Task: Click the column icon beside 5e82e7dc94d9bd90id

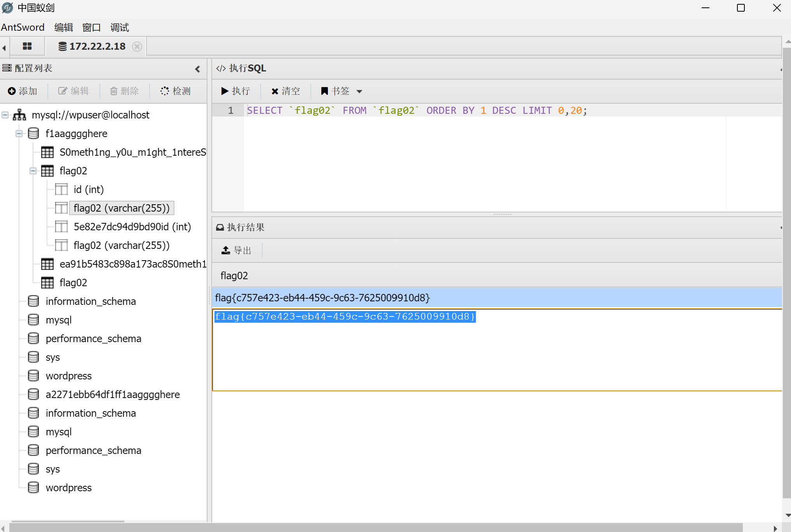Action: coord(61,227)
